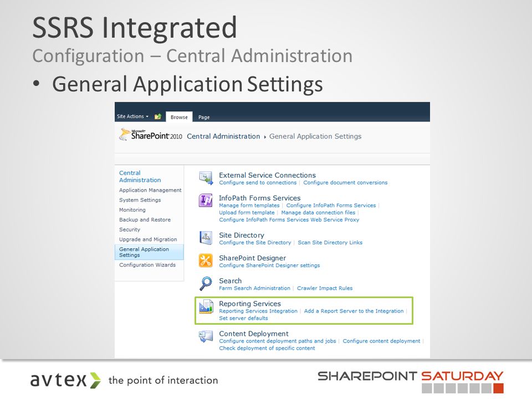Screen dimensions: 532x399
Task: Open External Service Connections heading
Action: [267, 176]
